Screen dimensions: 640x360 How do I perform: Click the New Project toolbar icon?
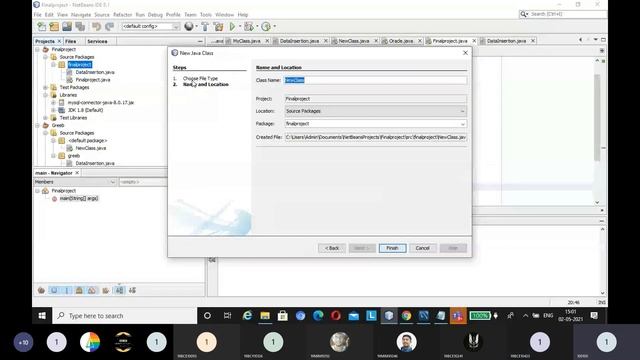pyautogui.click(x=54, y=27)
